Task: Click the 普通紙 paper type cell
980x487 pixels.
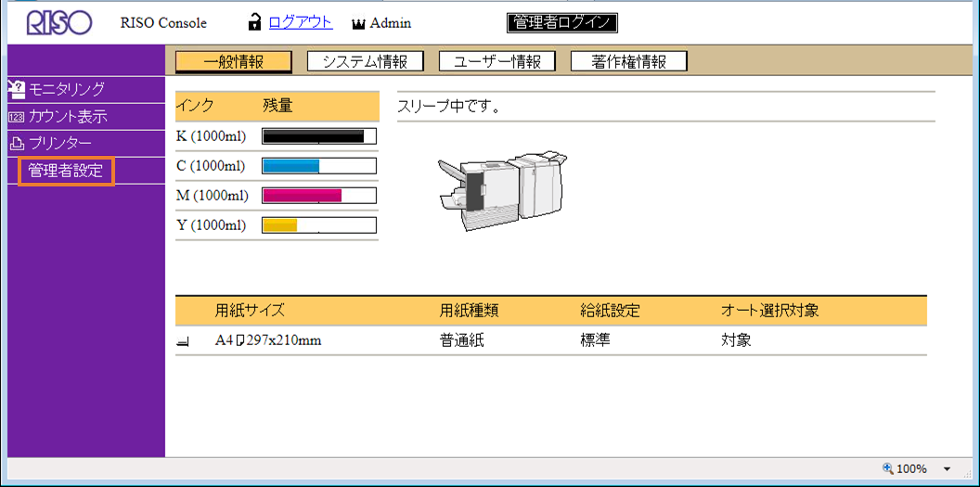Action: pos(461,341)
